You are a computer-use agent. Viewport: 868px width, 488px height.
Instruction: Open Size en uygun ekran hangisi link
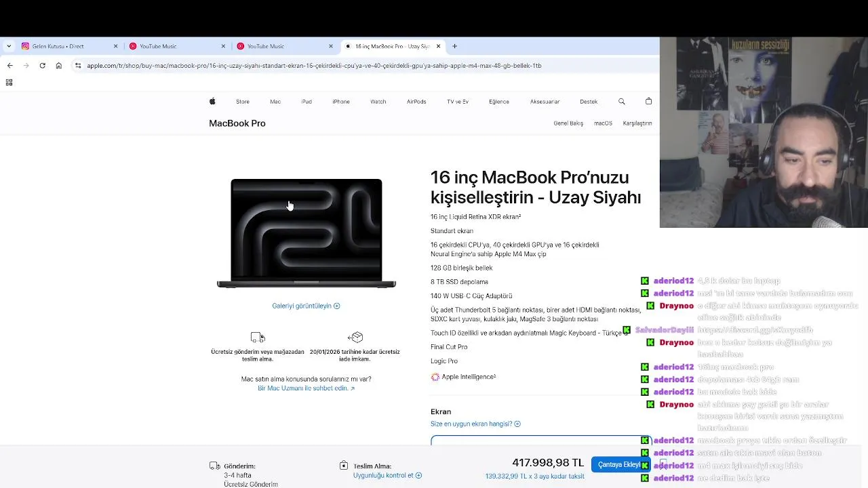tap(475, 424)
